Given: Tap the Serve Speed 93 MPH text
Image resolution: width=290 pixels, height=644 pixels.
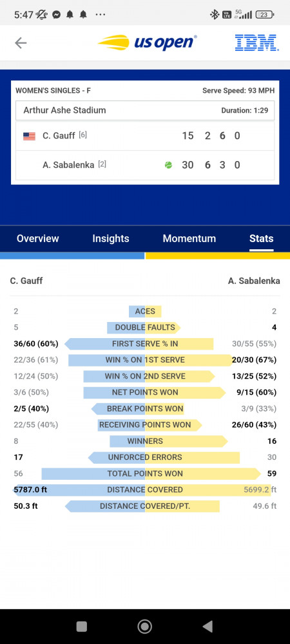Looking at the screenshot, I should [238, 91].
